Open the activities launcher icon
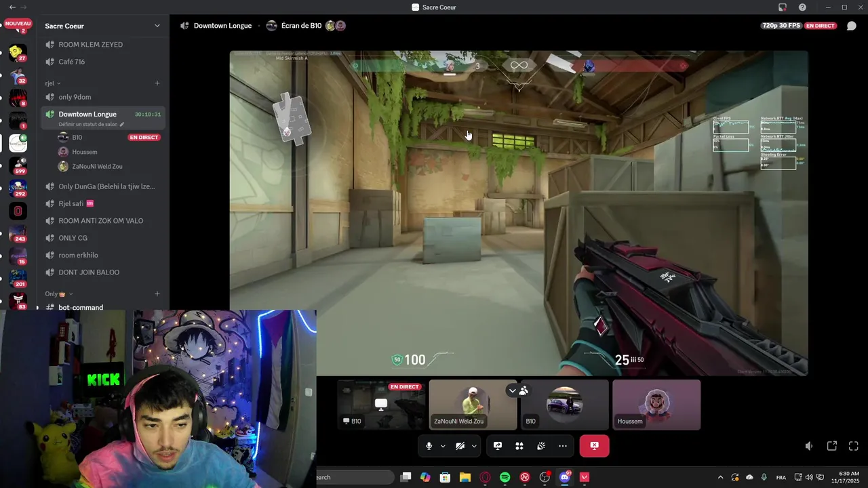The height and width of the screenshot is (488, 868). tap(519, 446)
